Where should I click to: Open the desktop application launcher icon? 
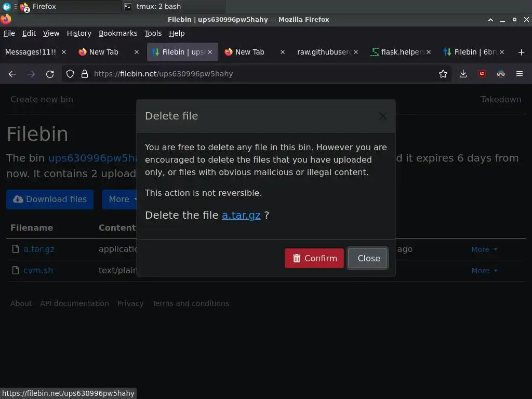coord(6,6)
